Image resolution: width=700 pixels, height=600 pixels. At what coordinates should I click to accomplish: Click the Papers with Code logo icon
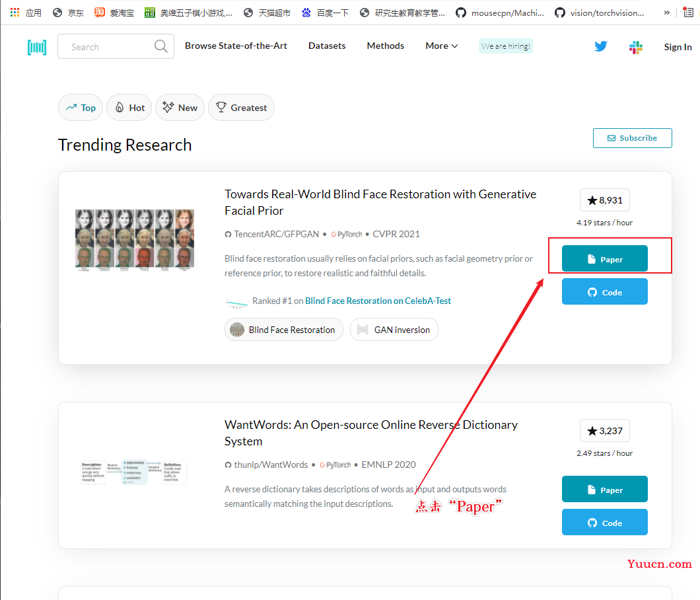36,47
